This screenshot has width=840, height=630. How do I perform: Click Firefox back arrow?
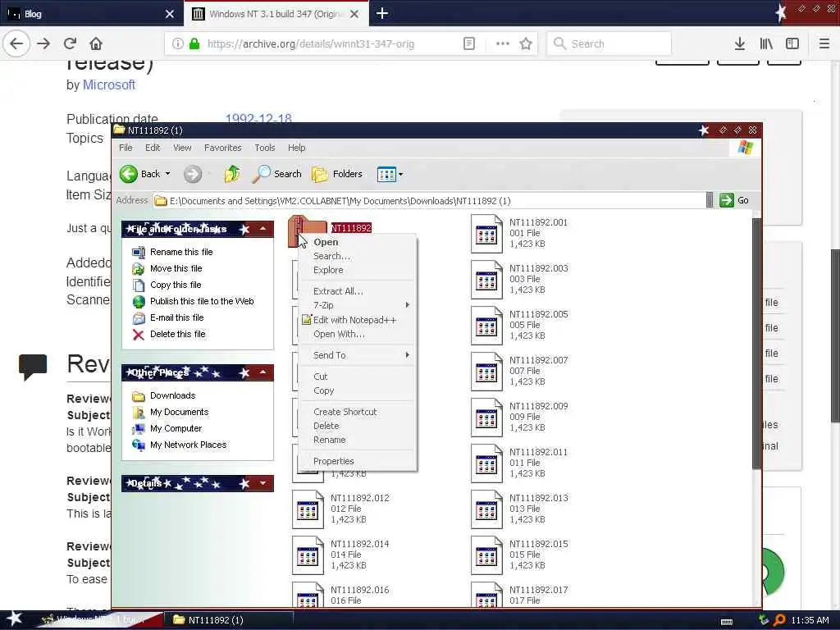[16, 43]
